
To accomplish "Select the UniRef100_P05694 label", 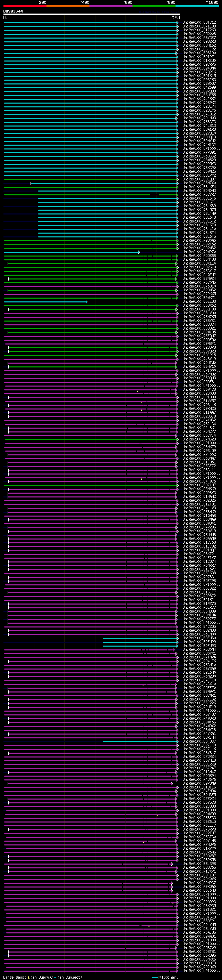I will pos(199,776).
